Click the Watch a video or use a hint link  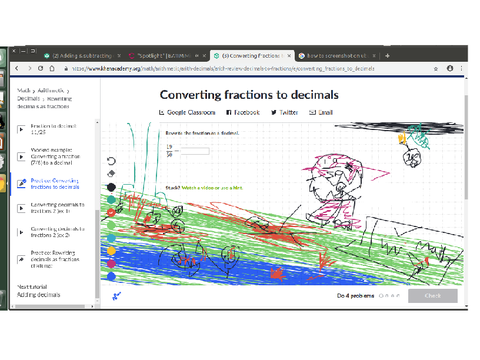click(212, 188)
